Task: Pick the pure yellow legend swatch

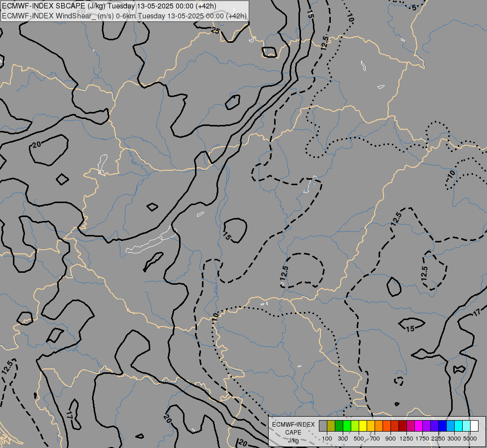Action: [363, 426]
